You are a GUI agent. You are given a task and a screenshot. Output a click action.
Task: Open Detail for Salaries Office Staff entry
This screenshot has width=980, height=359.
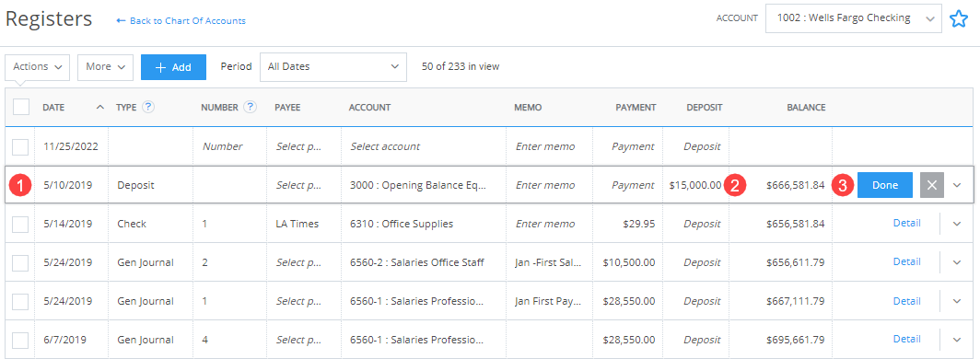tap(907, 261)
